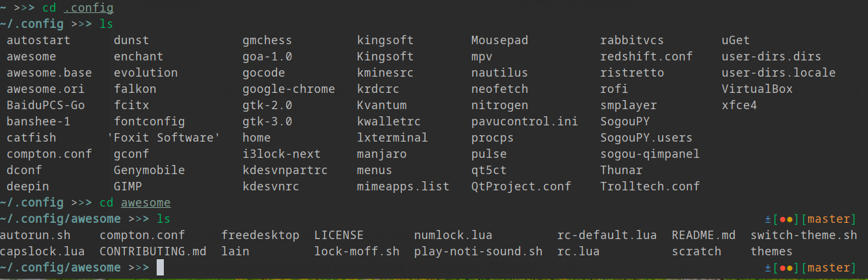Select the redshift.conf file name

(646, 57)
